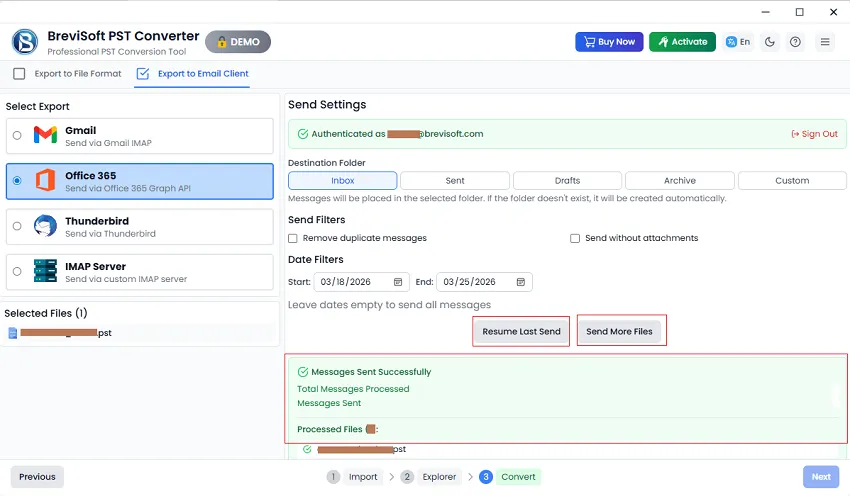Toggle dark mode moon icon
850x496 pixels.
click(x=770, y=42)
